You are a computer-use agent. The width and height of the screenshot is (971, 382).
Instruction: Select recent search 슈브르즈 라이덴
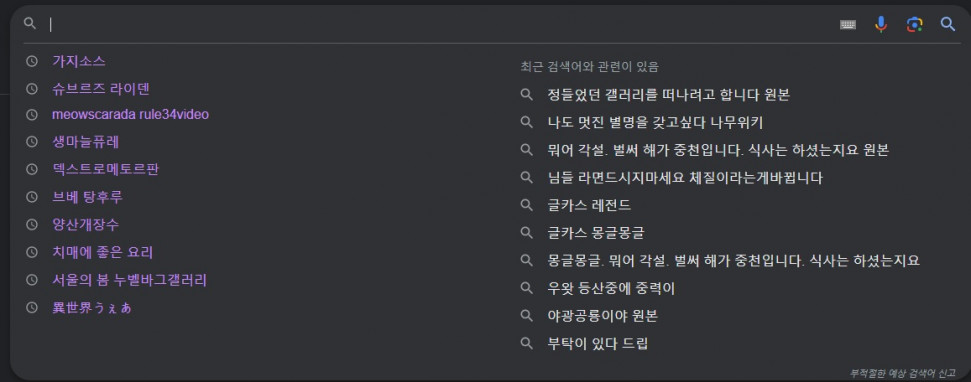click(x=101, y=89)
